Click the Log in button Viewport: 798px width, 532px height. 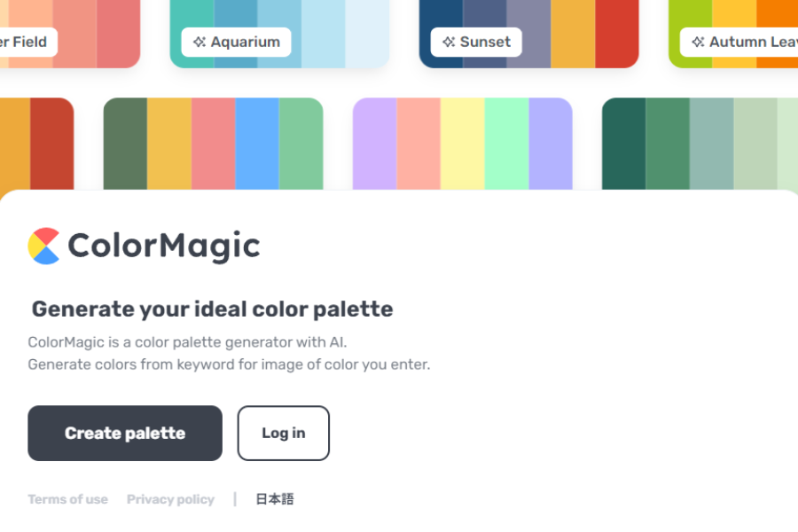click(x=283, y=433)
